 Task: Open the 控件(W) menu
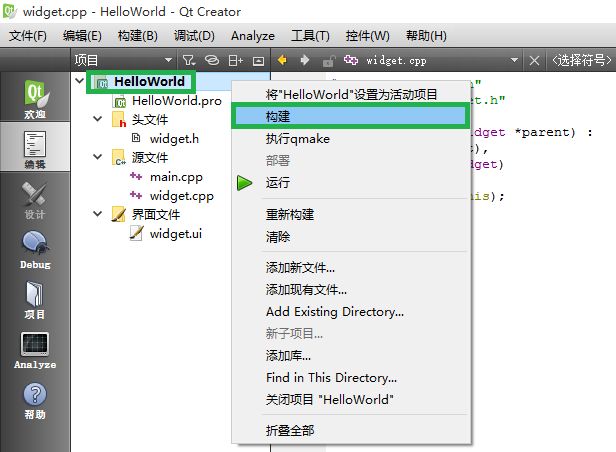click(x=367, y=36)
